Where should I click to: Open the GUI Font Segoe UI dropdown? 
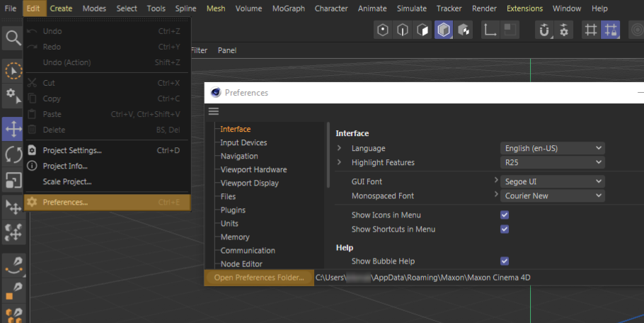553,181
